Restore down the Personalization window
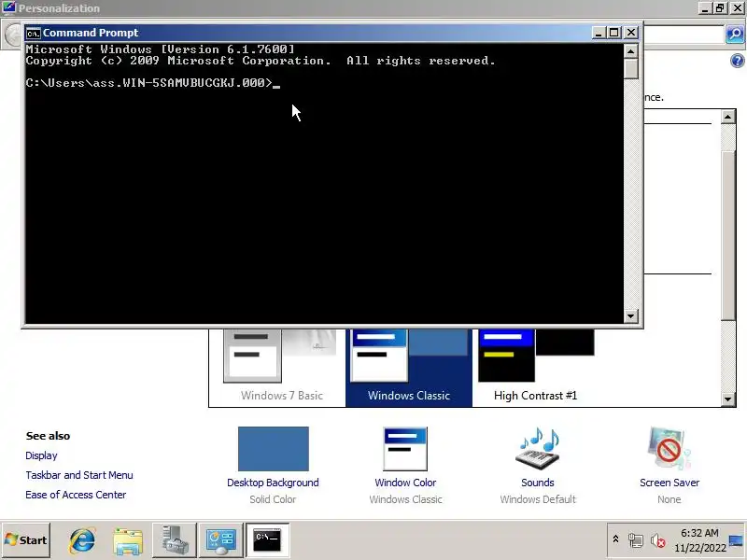 (x=720, y=7)
